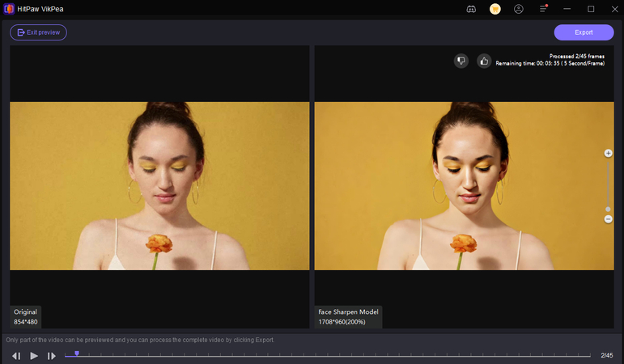Click the Face Sharpen Model 1708*960(200%) label
This screenshot has width=624, height=364.
click(x=348, y=317)
